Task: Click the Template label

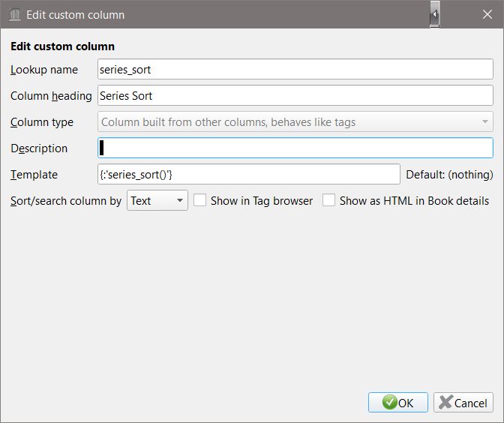Action: coord(34,175)
